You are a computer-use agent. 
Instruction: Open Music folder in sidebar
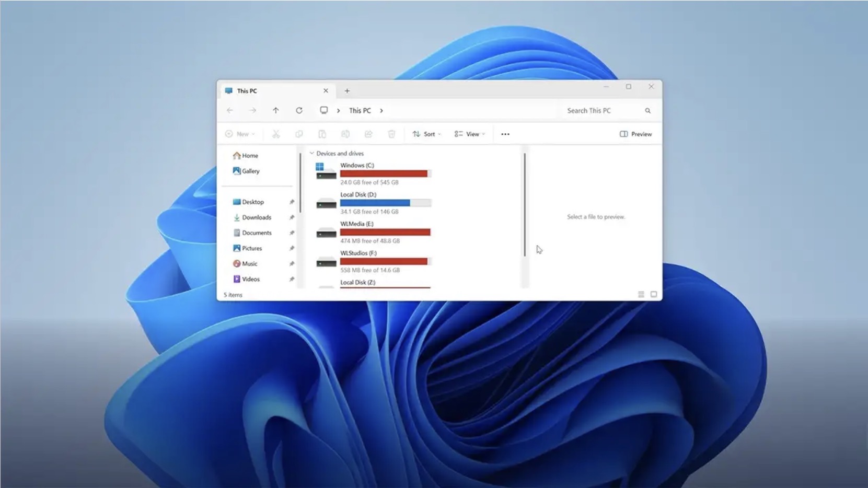click(x=245, y=264)
